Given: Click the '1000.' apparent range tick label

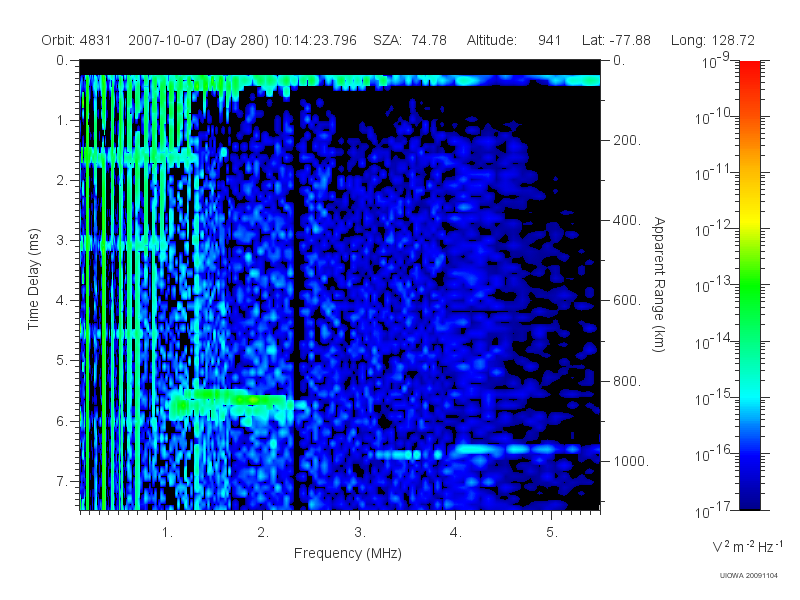Looking at the screenshot, I should (631, 461).
